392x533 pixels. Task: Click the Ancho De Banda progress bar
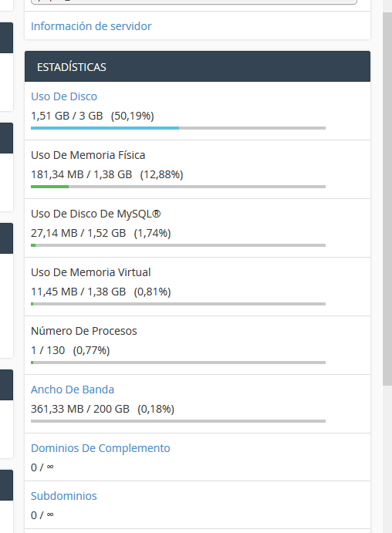(178, 421)
